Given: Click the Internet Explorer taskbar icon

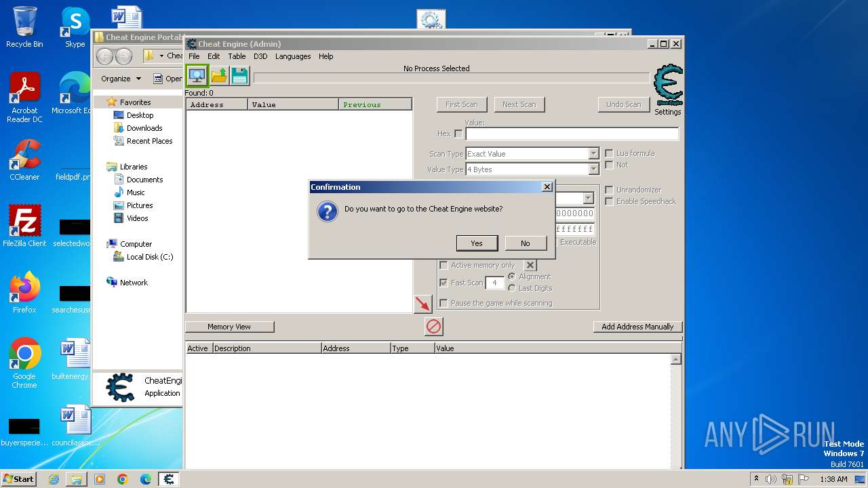Looking at the screenshot, I should (x=54, y=479).
